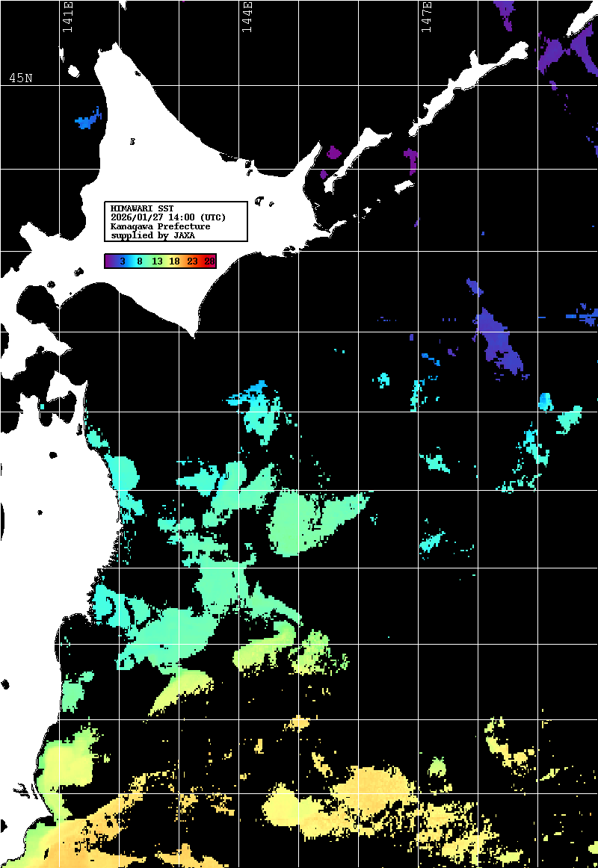Click the oval green SST patch near map center
The width and height of the screenshot is (598, 868).
pos(299,523)
